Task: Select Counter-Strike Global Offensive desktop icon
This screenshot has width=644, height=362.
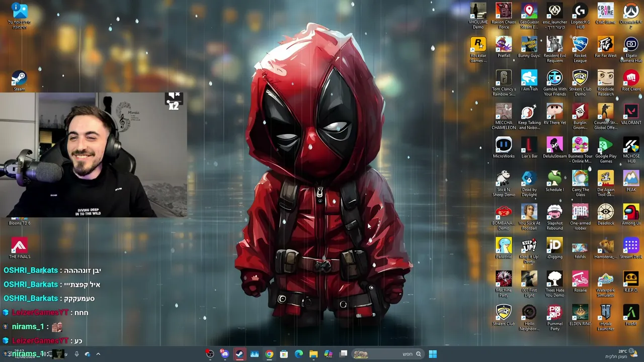Action: (605, 116)
